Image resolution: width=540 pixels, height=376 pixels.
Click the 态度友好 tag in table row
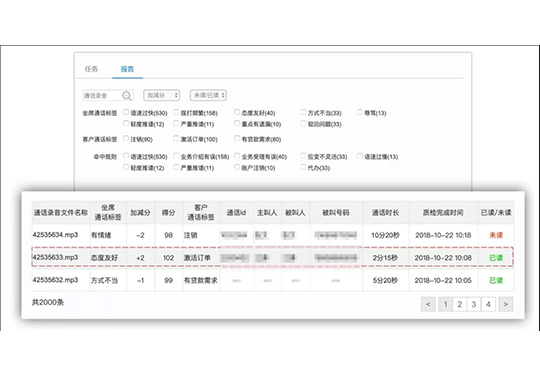104,258
